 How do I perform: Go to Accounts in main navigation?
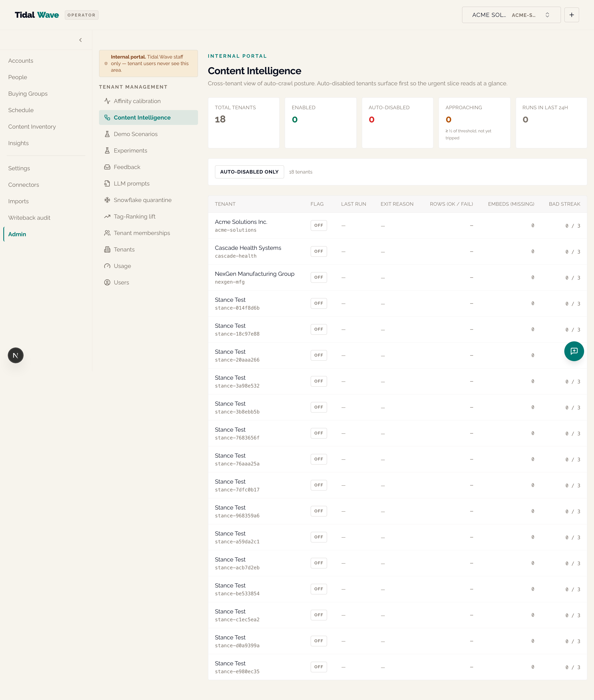pyautogui.click(x=21, y=61)
